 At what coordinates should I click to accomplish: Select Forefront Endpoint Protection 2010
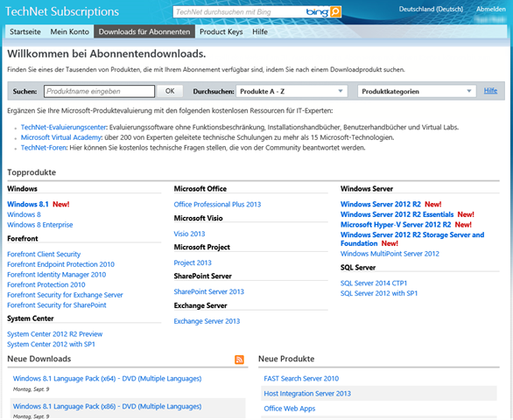(x=61, y=264)
